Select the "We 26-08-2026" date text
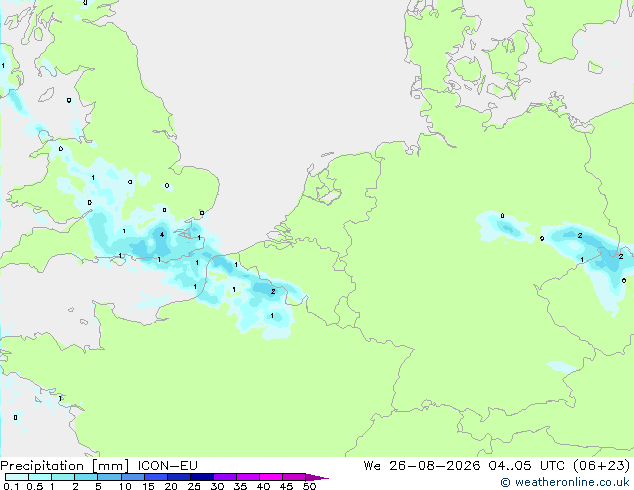The image size is (634, 490). [422, 466]
